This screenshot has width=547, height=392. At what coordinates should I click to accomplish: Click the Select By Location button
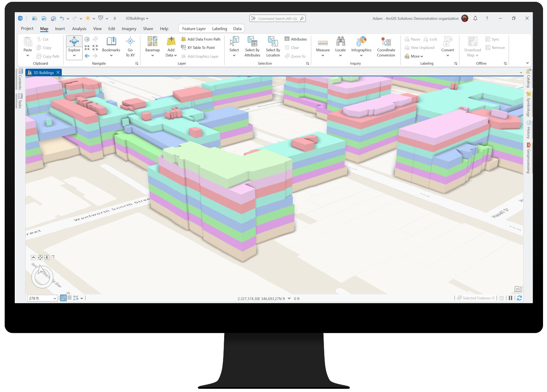click(272, 46)
